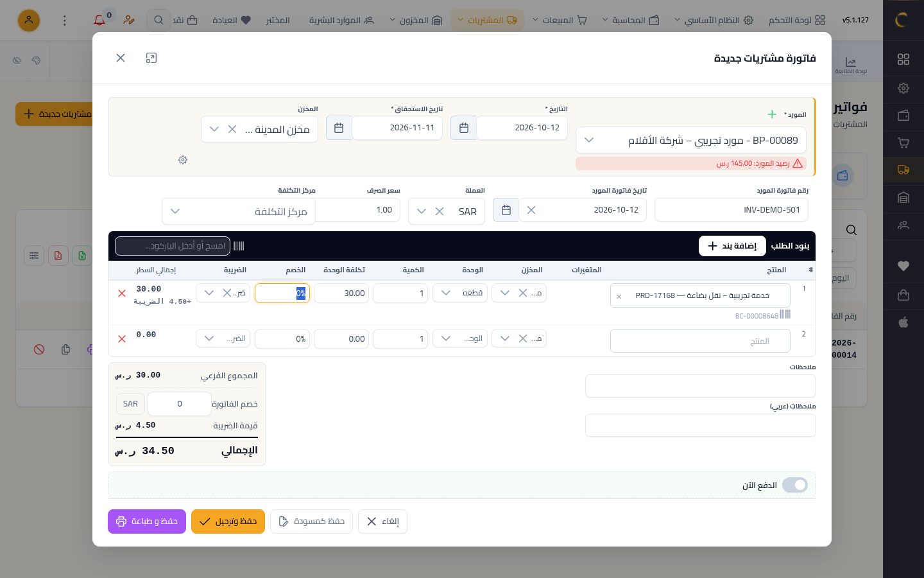Screen dimensions: 924x578
Task: Expand tax dropdown in line 1
Action: click(209, 293)
